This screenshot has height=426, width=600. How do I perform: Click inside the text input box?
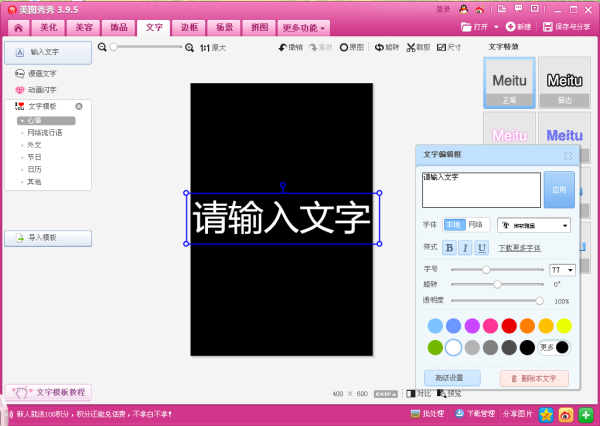click(481, 189)
